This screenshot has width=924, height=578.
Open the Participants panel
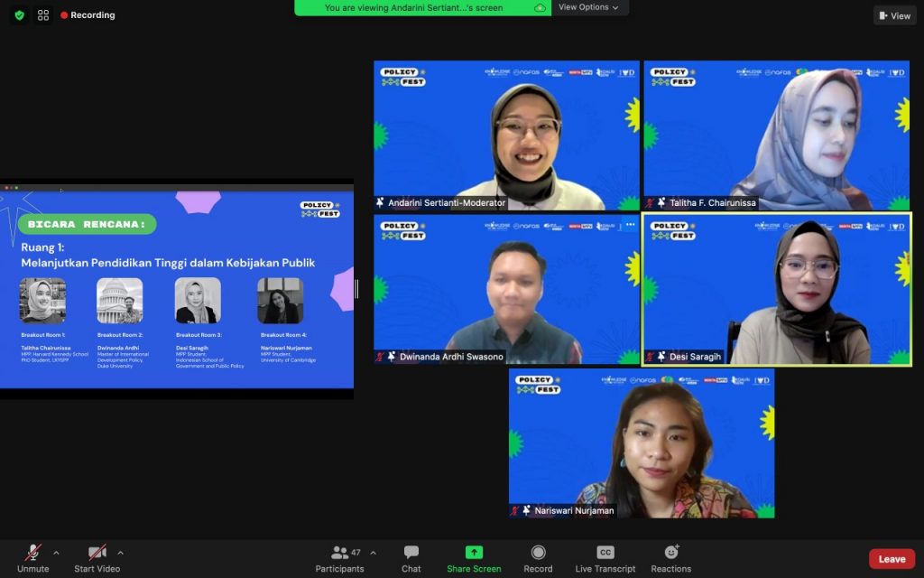tap(340, 557)
